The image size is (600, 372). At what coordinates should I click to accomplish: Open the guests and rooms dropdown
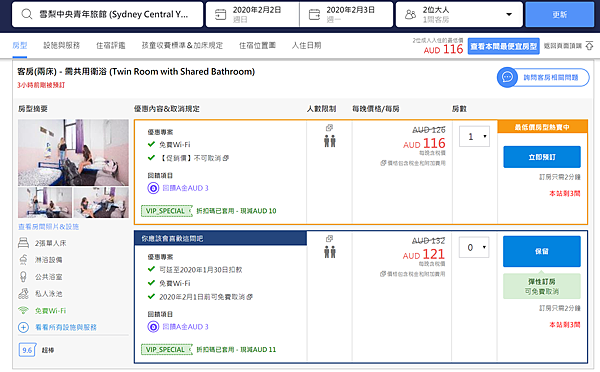tap(459, 15)
